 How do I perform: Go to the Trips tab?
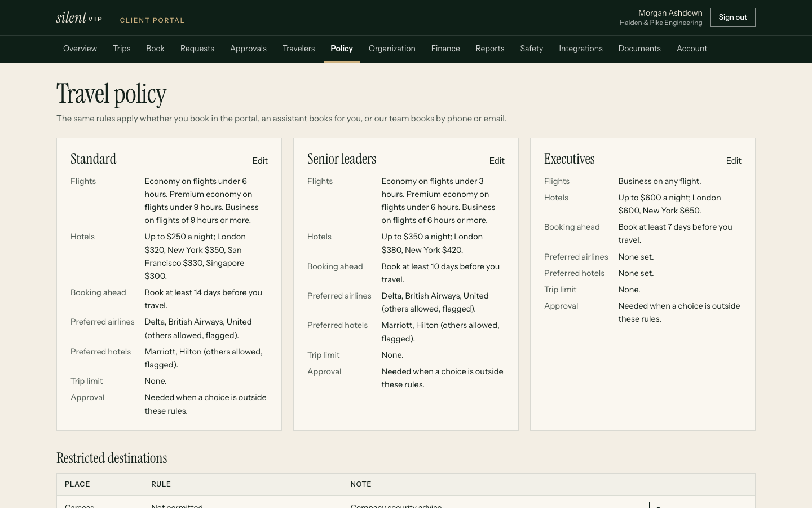point(122,49)
